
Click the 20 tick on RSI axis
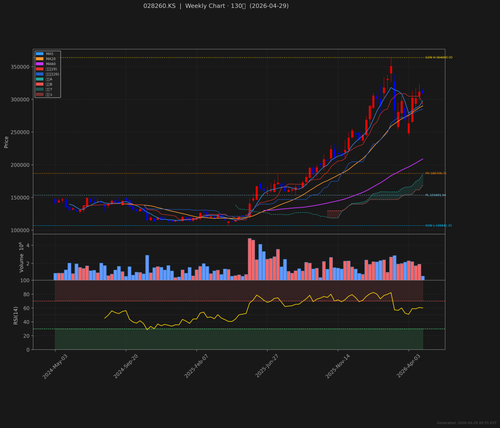pos(27,336)
